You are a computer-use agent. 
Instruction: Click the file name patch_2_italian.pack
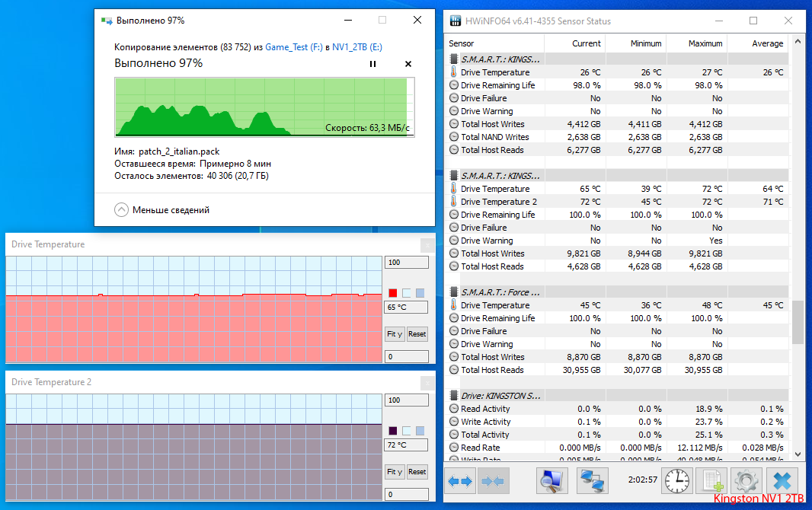pyautogui.click(x=179, y=151)
